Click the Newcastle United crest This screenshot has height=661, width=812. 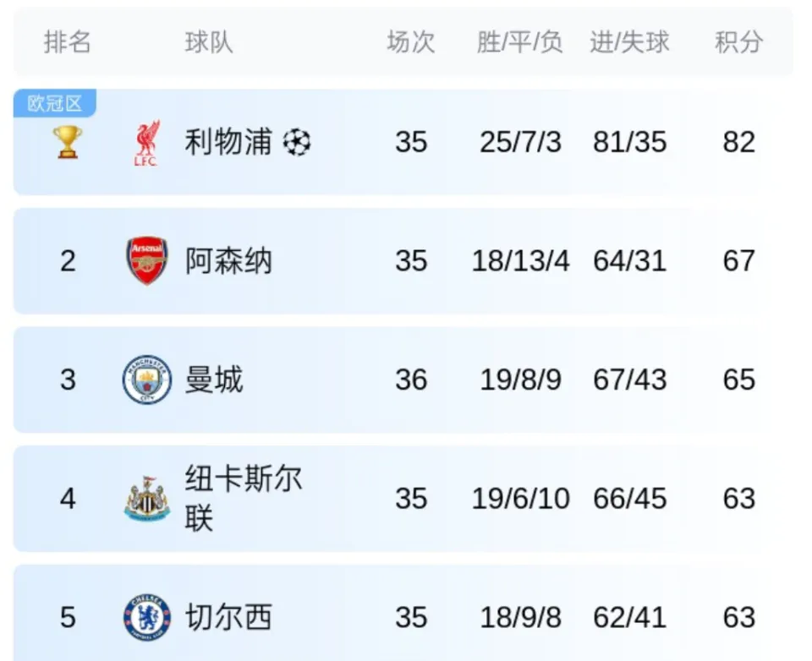coord(147,499)
